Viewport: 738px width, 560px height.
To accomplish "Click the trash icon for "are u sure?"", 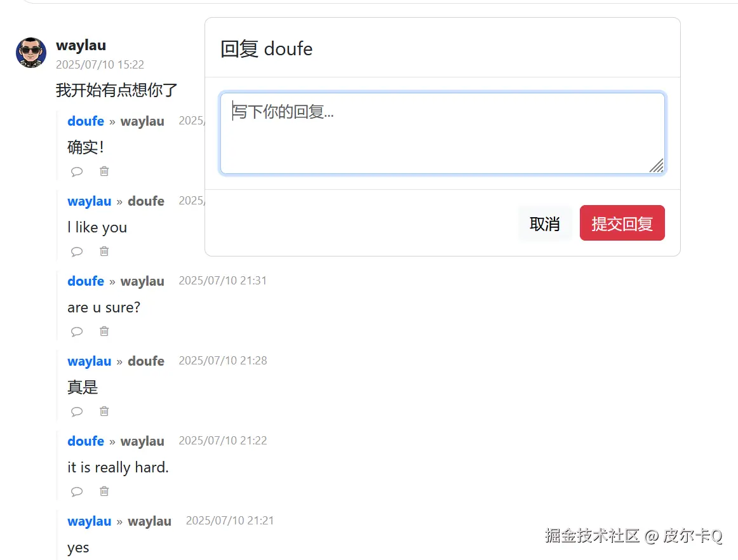I will click(104, 331).
